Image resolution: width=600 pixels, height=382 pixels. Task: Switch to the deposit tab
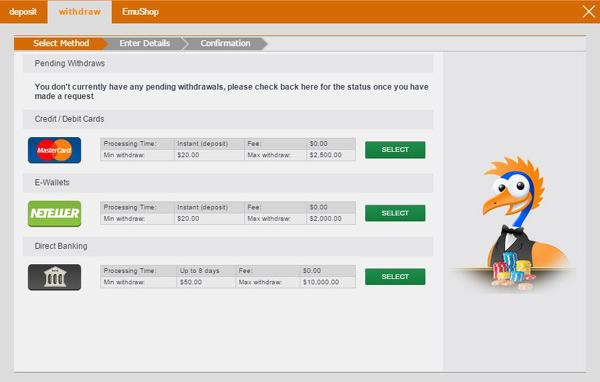23,12
